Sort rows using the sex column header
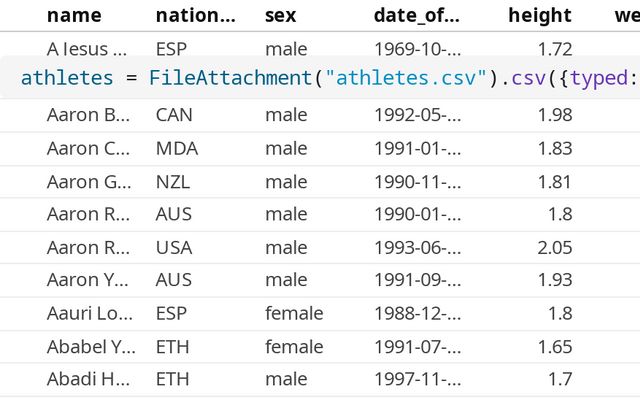640x400 pixels. point(280,15)
